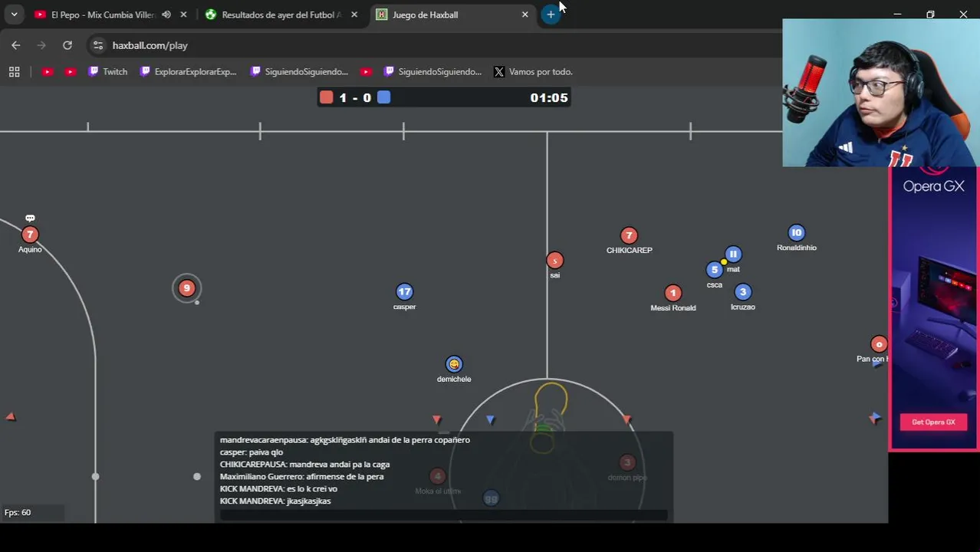Click red player 1 Messi Ronald

click(673, 293)
